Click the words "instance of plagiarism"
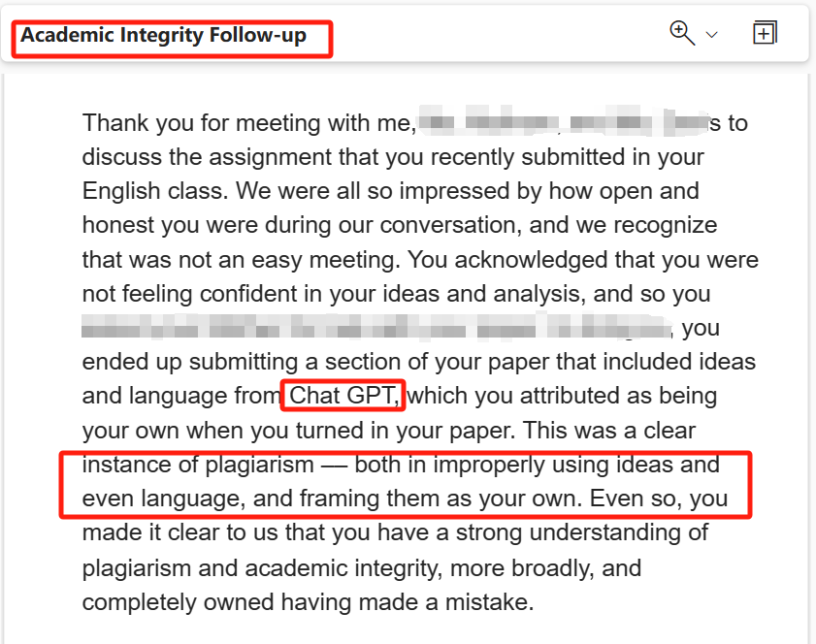This screenshot has width=816, height=644. [x=198, y=465]
